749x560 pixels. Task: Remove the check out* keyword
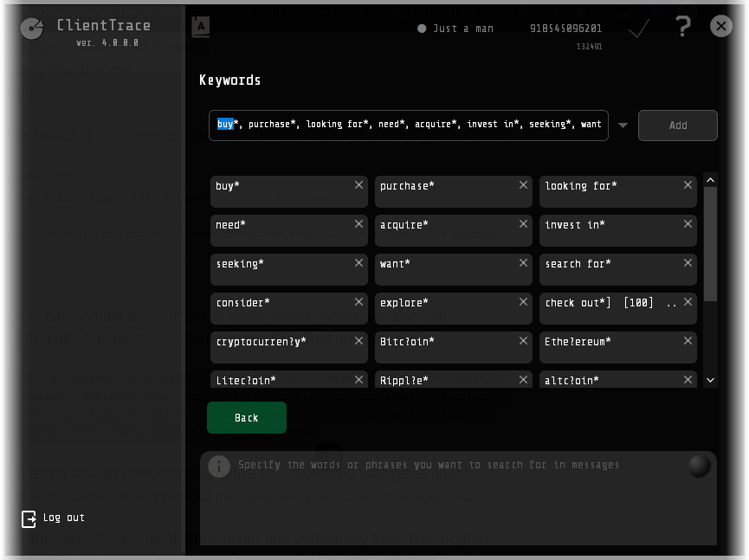point(688,302)
